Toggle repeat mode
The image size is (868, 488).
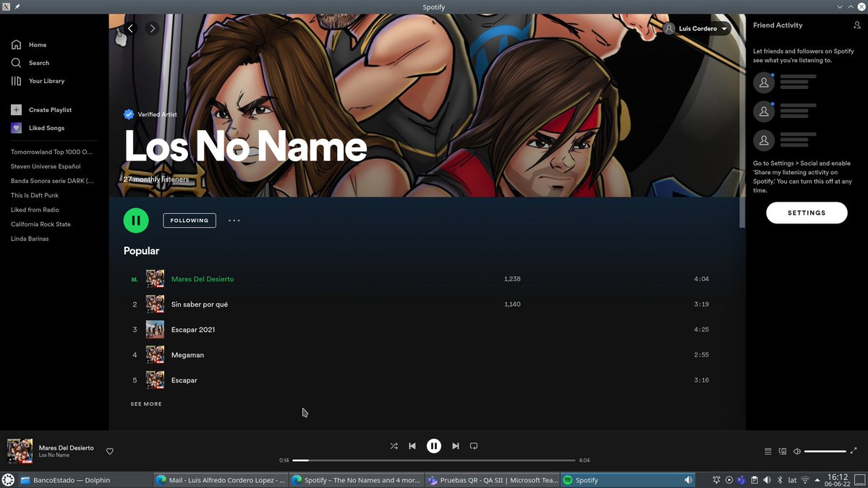click(x=474, y=446)
